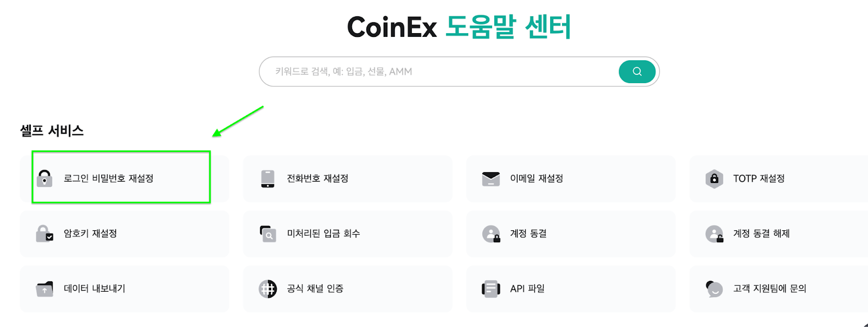Click the user icon on 계정 동결 card

(x=492, y=234)
